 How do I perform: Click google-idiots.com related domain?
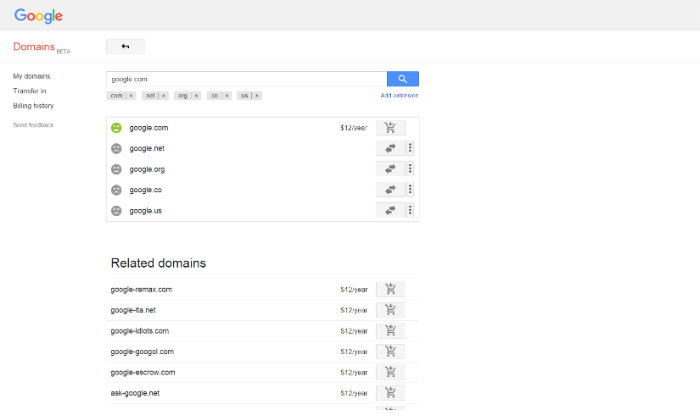(140, 331)
